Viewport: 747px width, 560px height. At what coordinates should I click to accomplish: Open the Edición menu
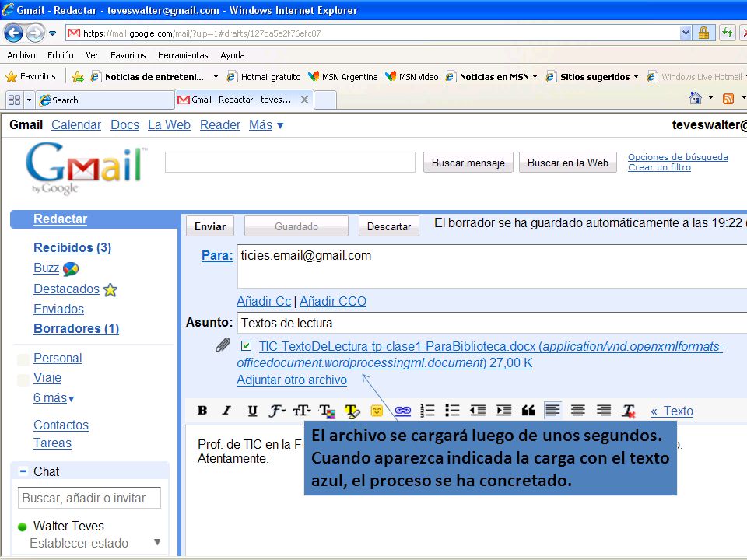click(x=61, y=55)
